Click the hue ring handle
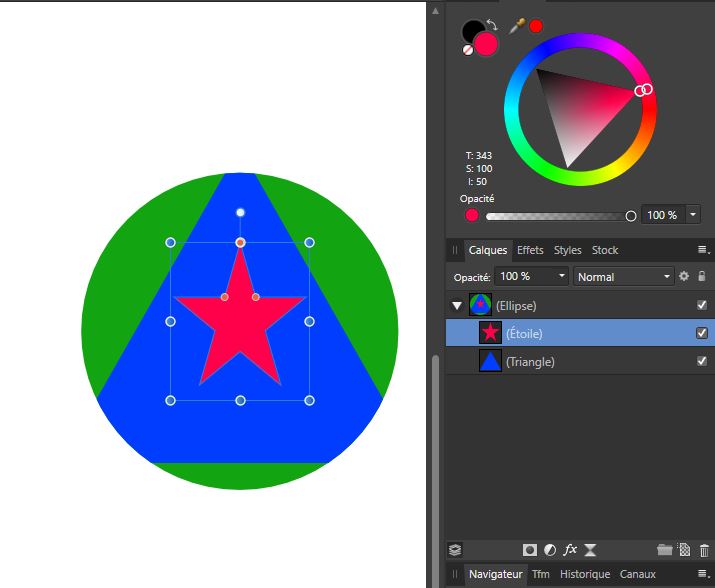 (x=646, y=89)
